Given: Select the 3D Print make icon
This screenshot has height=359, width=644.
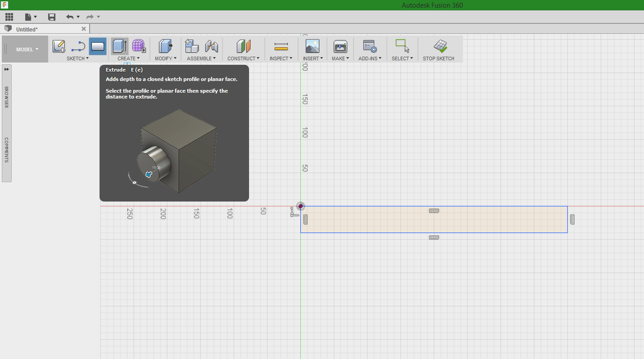Looking at the screenshot, I should click(x=340, y=46).
